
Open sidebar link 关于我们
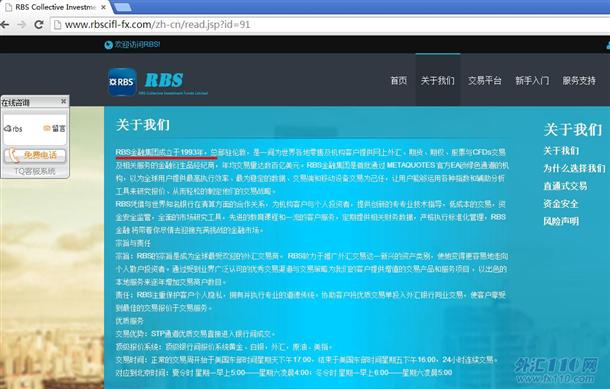tap(561, 151)
